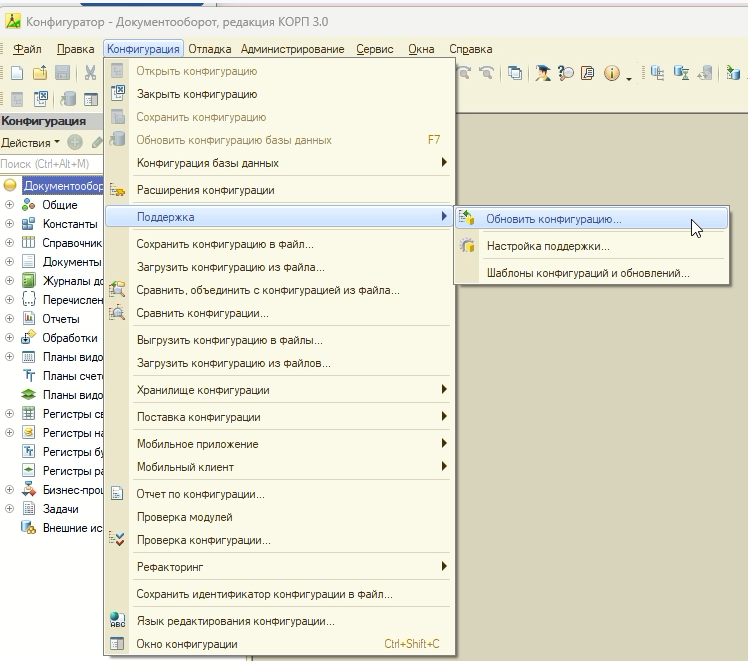Click the Cut scissors toolbar icon
This screenshot has height=661, width=748.
pyautogui.click(x=90, y=73)
